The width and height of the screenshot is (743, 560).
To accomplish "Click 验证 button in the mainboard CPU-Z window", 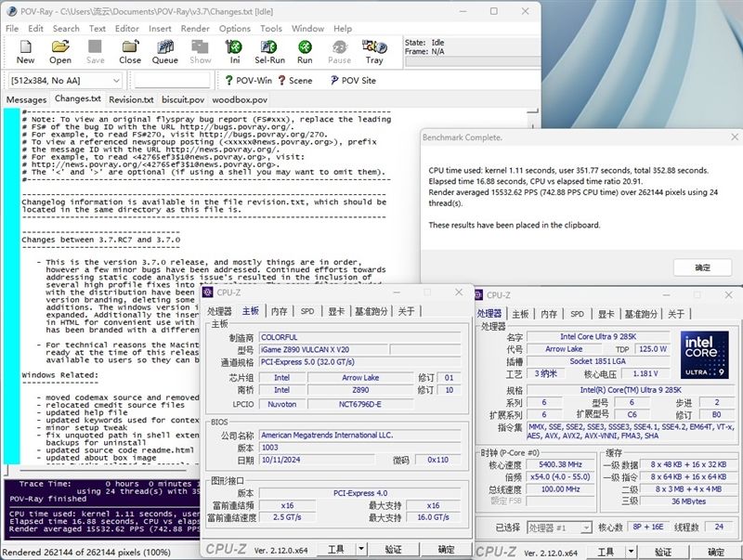I will [x=394, y=549].
